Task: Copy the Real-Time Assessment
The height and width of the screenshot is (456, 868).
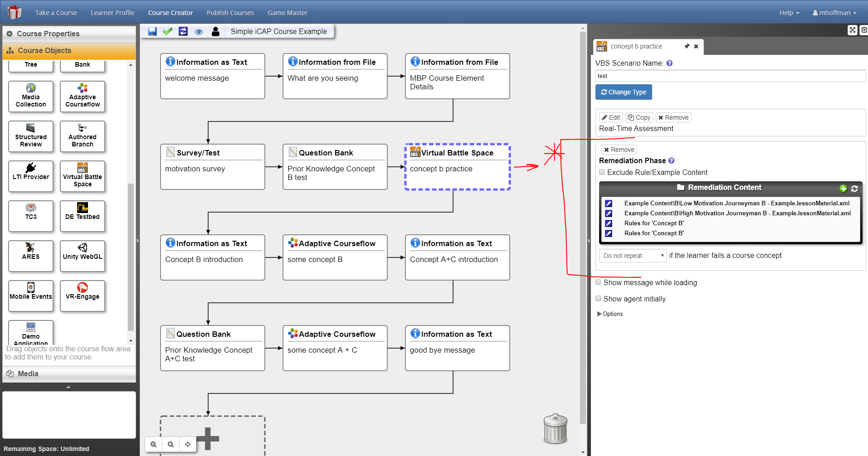Action: point(639,117)
